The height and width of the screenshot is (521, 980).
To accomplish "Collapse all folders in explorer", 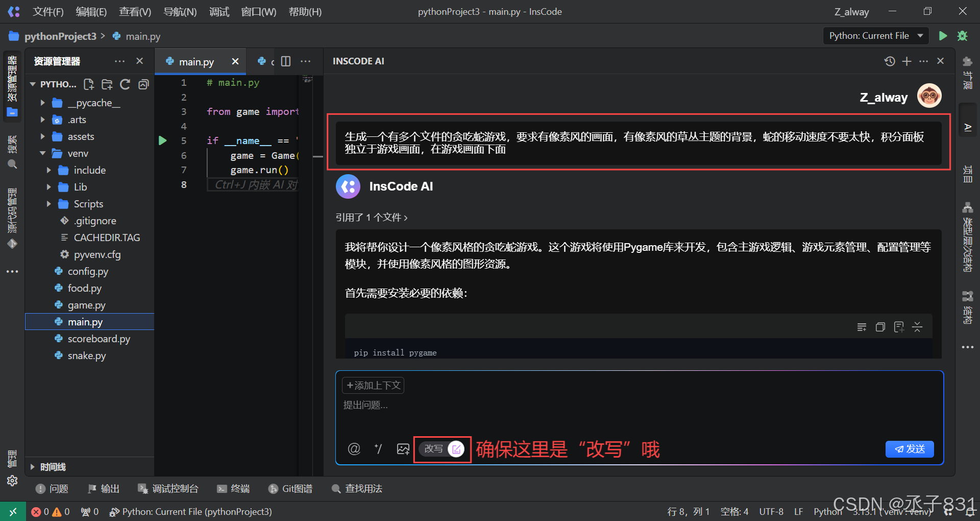I will click(x=144, y=84).
